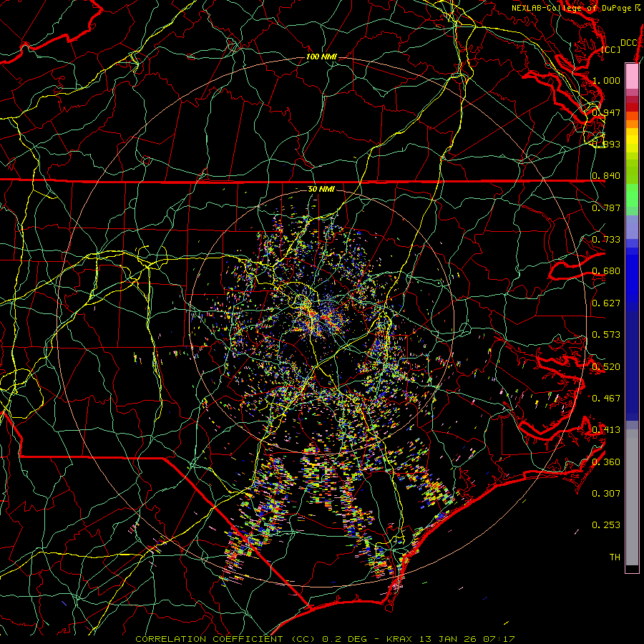
Task: Click the 0.413 scale value
Action: [x=606, y=430]
